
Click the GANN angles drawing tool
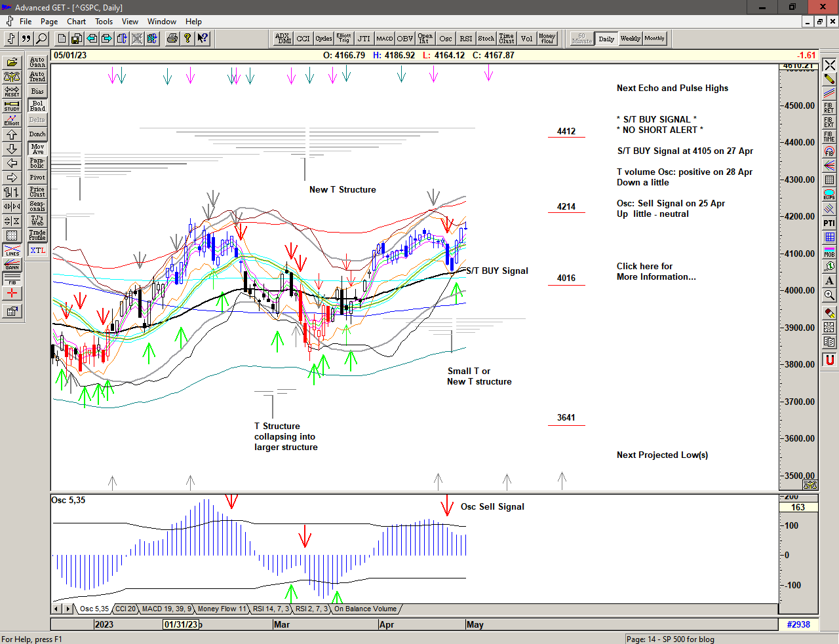pos(12,265)
